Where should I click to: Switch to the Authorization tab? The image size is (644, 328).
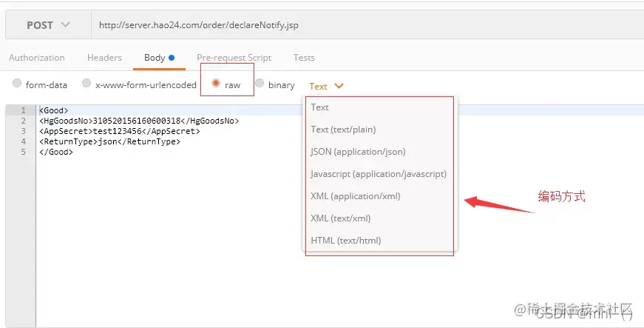(37, 58)
